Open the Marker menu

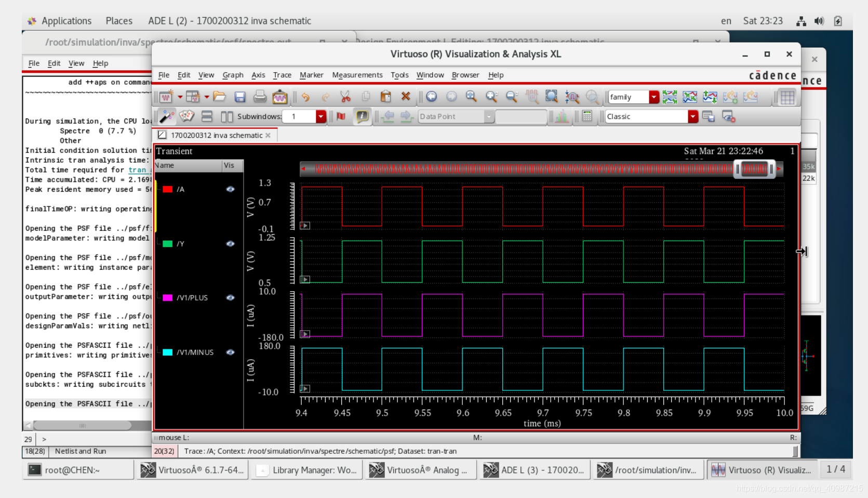pos(311,75)
